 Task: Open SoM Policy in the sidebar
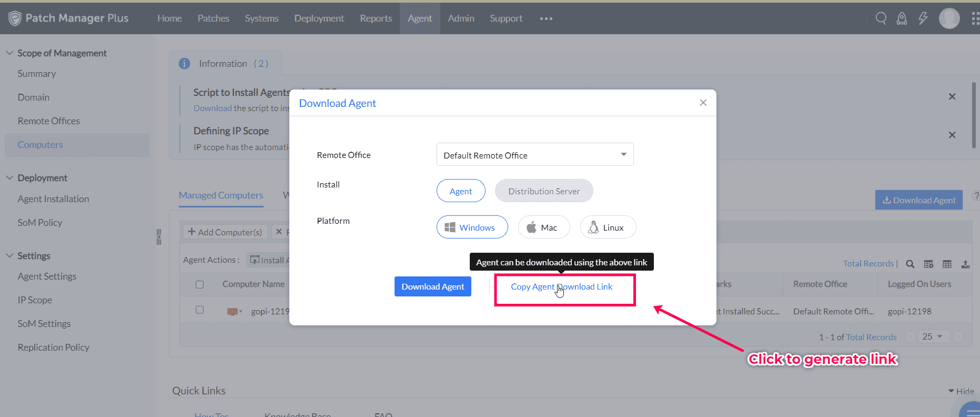coord(40,223)
